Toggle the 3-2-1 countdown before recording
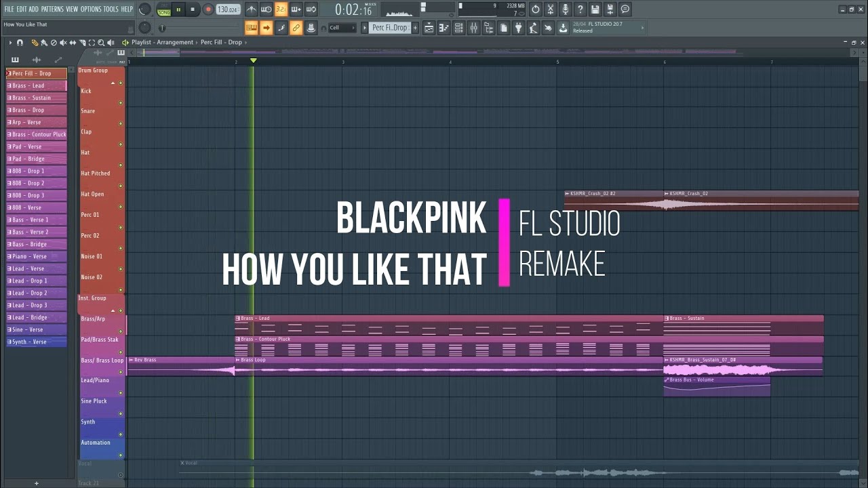868x488 pixels. pyautogui.click(x=281, y=9)
